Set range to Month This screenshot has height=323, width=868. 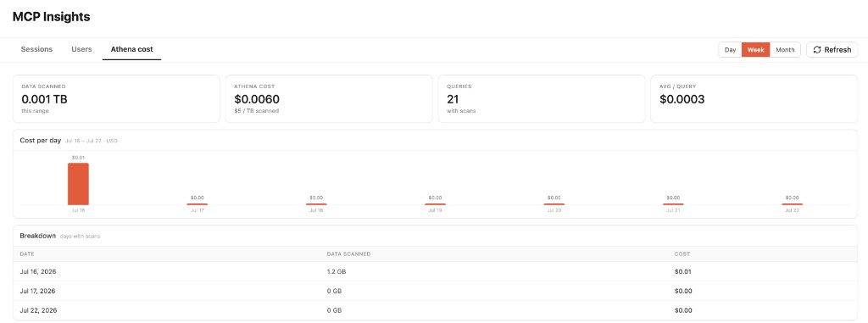[x=785, y=50]
